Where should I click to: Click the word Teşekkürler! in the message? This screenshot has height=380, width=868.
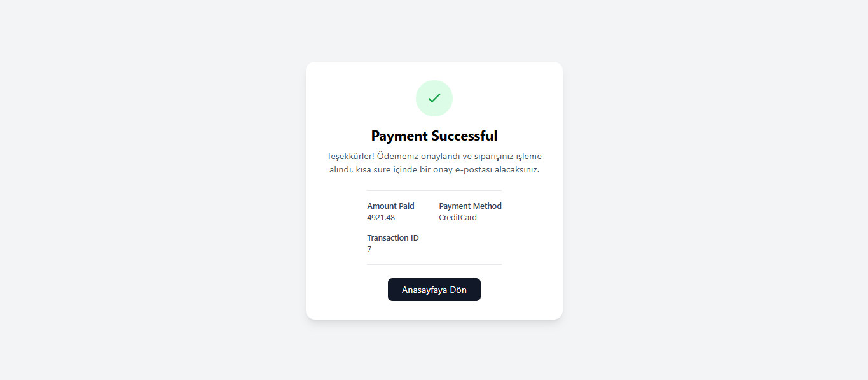tap(350, 156)
